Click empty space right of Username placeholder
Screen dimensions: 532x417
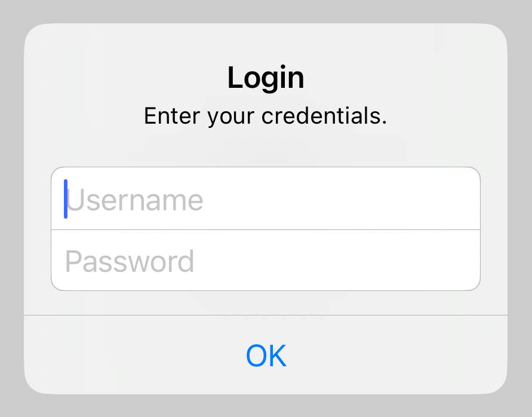tap(358, 199)
